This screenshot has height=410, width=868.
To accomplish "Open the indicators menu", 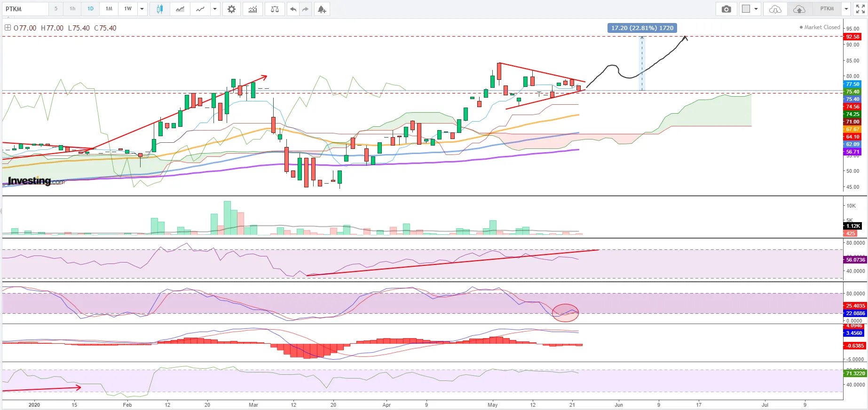I will tap(253, 9).
